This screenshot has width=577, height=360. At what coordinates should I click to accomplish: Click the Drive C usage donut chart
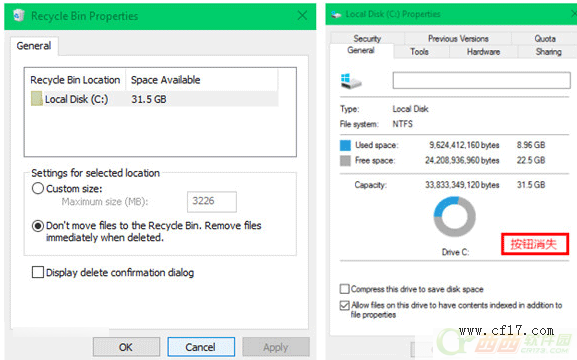point(454,216)
